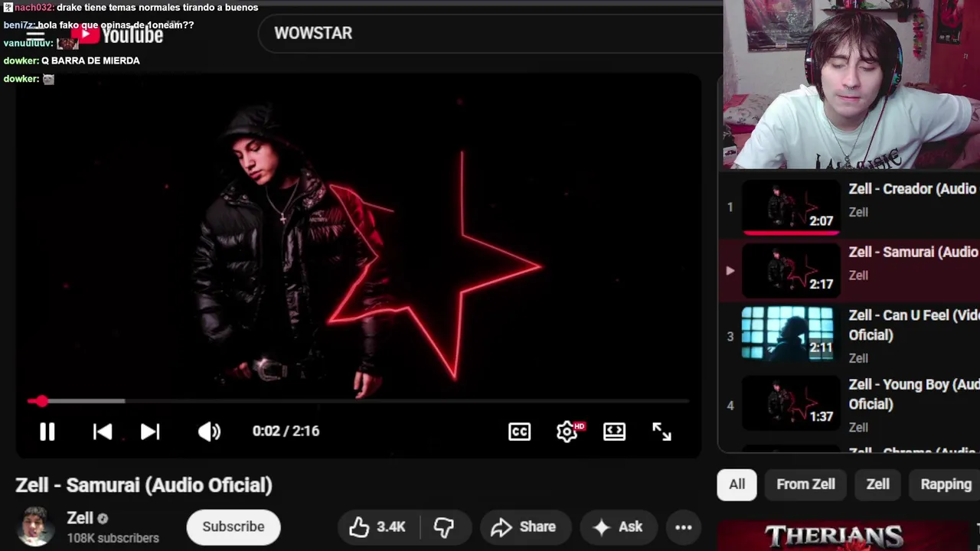Select the From Zell filter chip
This screenshot has height=551, width=980.
[805, 484]
